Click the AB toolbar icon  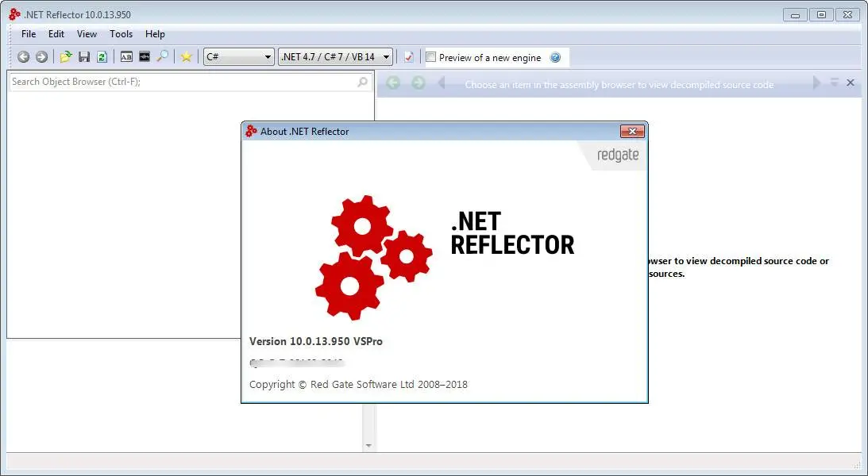click(127, 57)
